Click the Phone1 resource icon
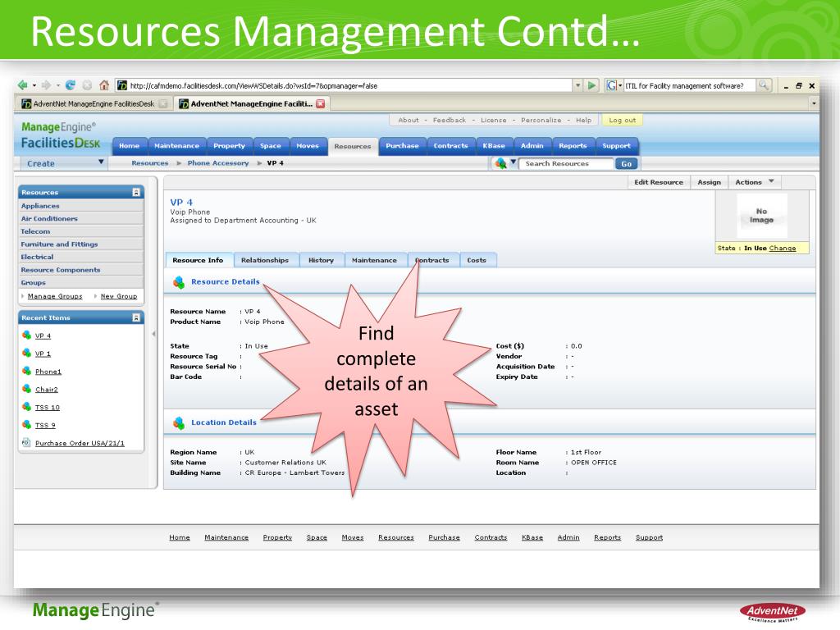This screenshot has height=630, width=840. pos(26,371)
